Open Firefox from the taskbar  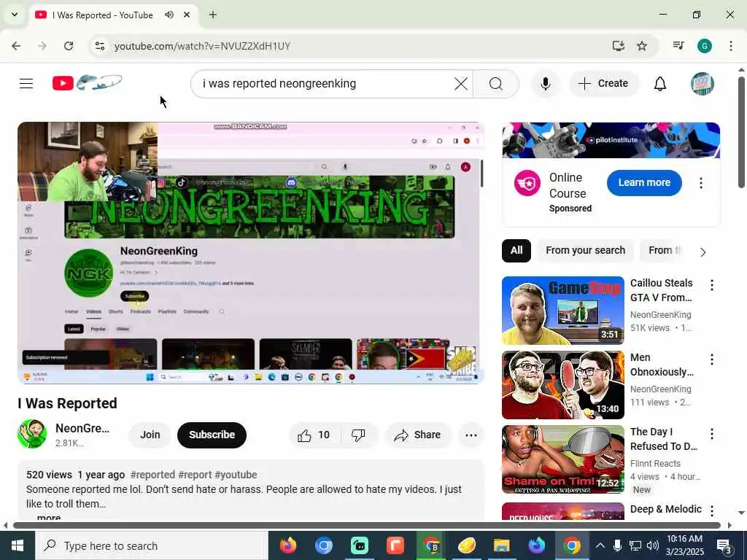(287, 545)
